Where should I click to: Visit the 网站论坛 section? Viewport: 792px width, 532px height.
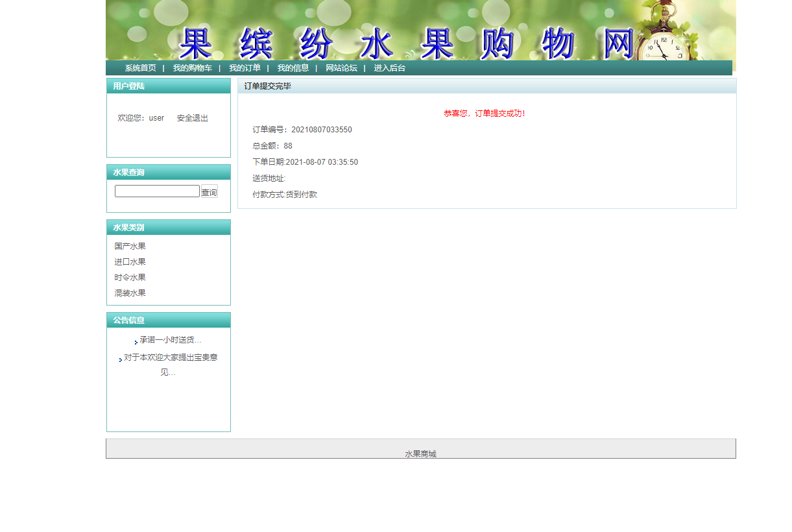(341, 67)
